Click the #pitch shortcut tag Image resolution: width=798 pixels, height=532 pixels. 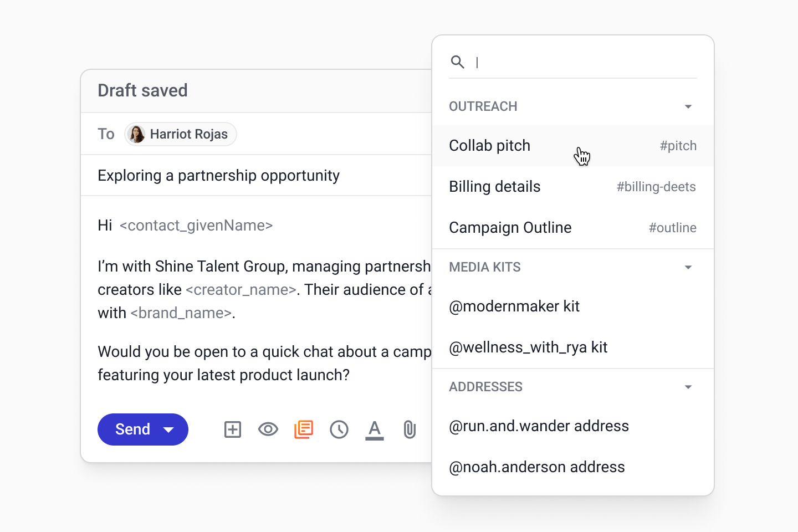(678, 146)
